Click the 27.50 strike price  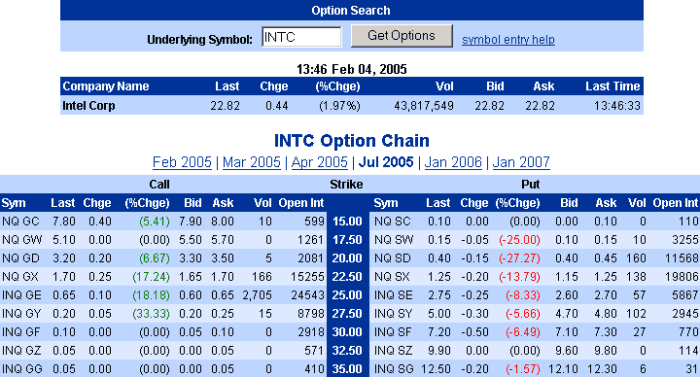pyautogui.click(x=347, y=314)
